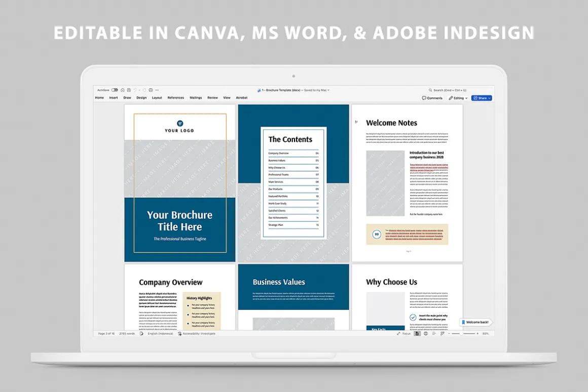Screen dimensions: 588x392
Task: Select the Print Layout view icon
Action: click(417, 334)
